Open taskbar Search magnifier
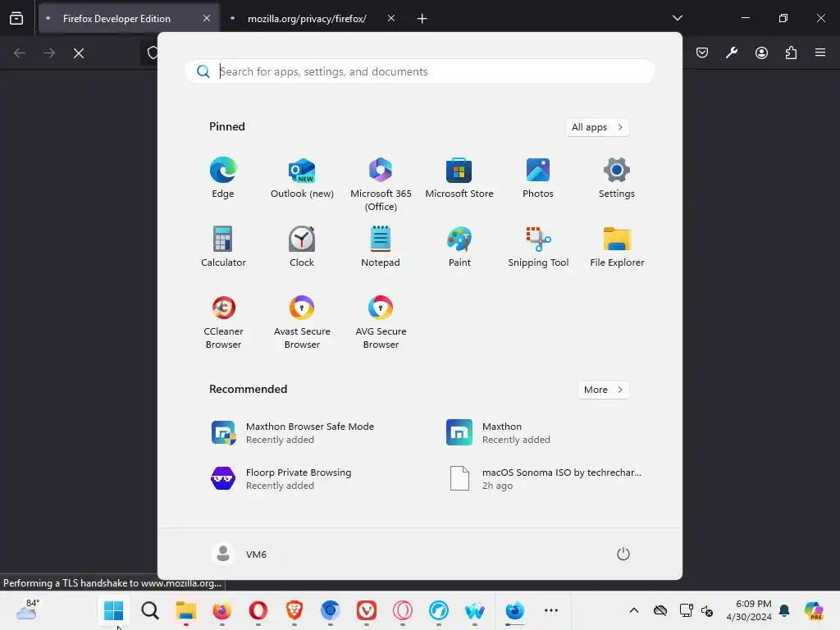 click(150, 610)
